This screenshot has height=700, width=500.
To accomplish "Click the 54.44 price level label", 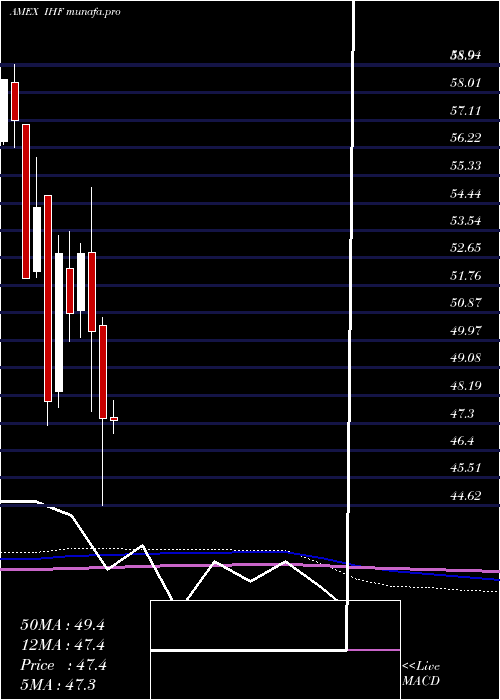I will coord(465,194).
